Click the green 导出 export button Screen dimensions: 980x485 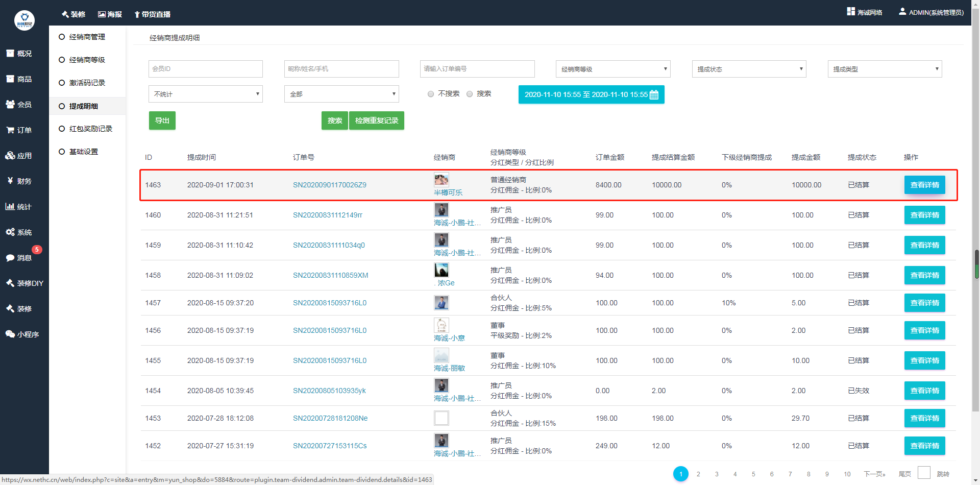pyautogui.click(x=162, y=120)
